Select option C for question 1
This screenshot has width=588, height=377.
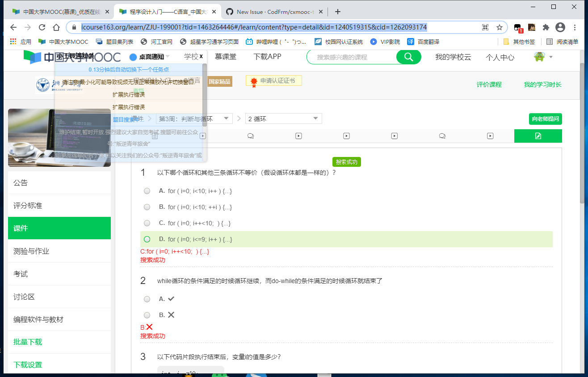click(x=147, y=223)
